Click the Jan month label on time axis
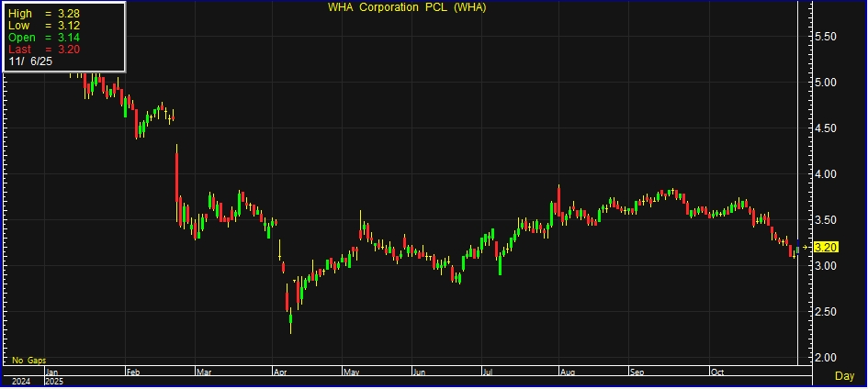 (52, 372)
